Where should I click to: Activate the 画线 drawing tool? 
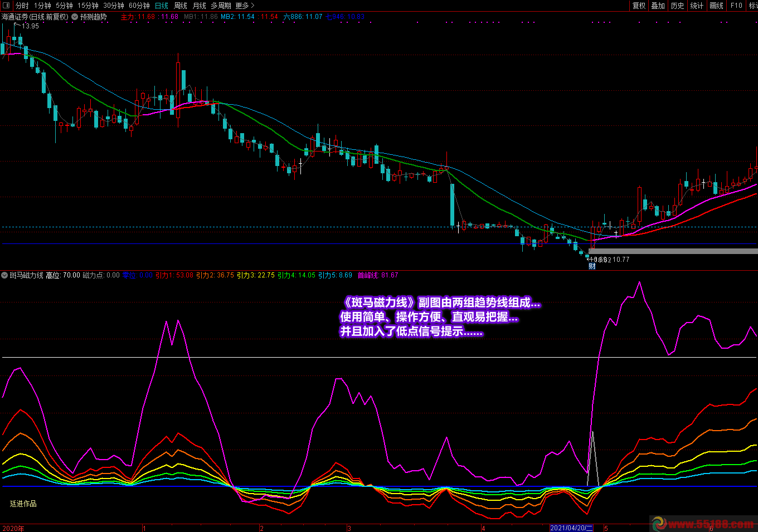pyautogui.click(x=716, y=6)
